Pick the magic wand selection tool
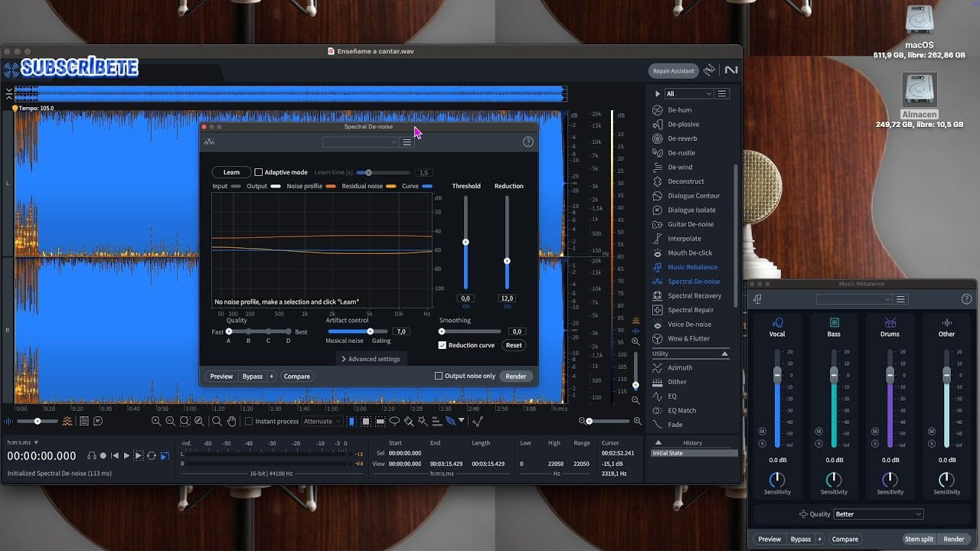Screen dimensions: 980x551 click(x=422, y=421)
